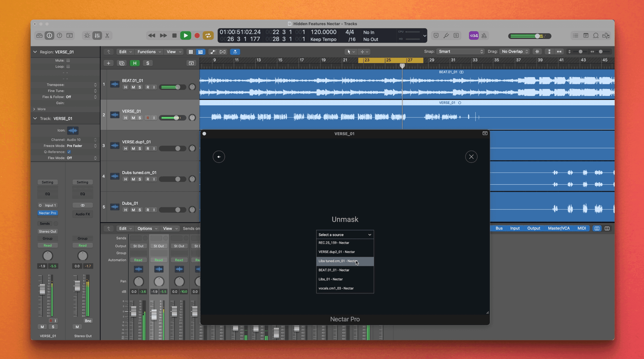
Task: Open the Editors scissors icon
Action: (x=107, y=35)
